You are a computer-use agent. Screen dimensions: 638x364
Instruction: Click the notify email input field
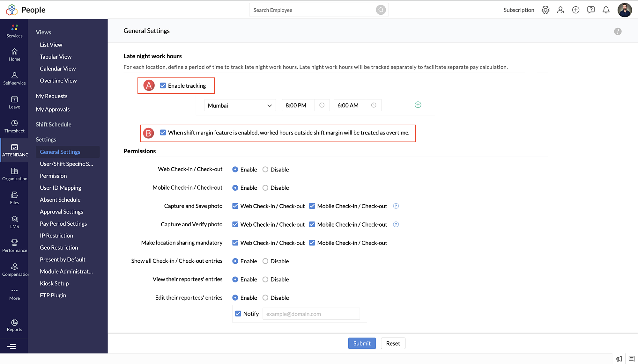311,314
